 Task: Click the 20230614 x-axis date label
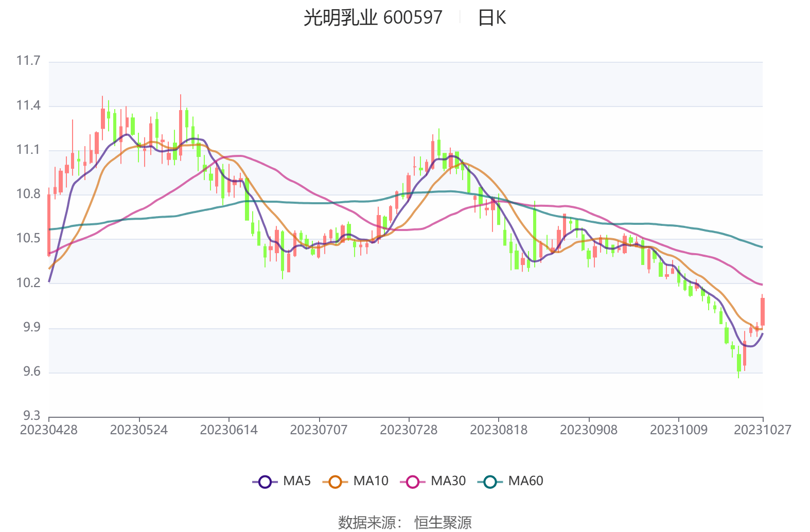coord(229,430)
